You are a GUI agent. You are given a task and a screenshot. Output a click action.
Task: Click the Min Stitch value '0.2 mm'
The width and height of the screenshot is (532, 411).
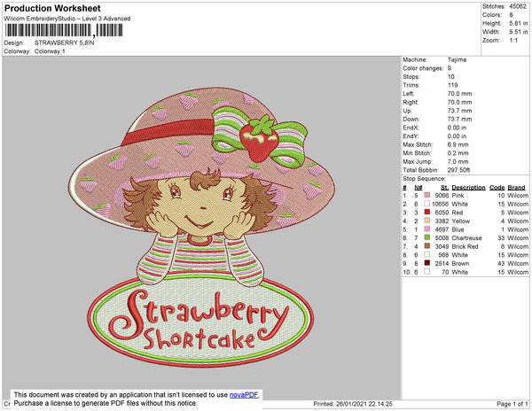(x=458, y=153)
